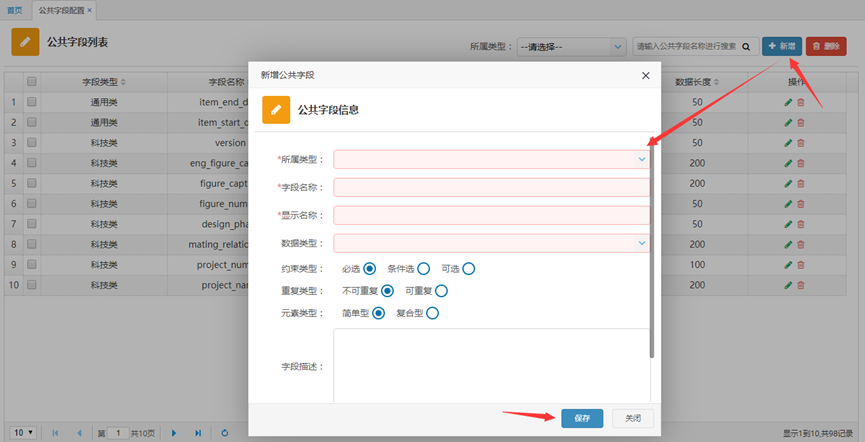Screen dimensions: 865x442
Task: Click the search magnifier icon
Action: click(746, 47)
